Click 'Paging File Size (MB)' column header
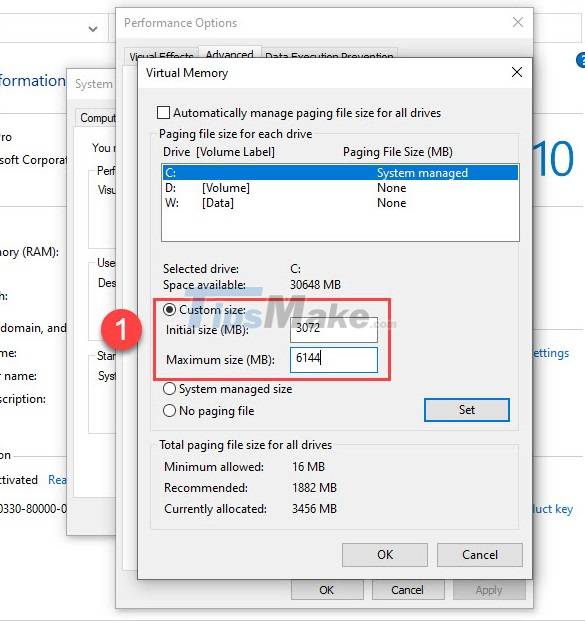 (398, 152)
